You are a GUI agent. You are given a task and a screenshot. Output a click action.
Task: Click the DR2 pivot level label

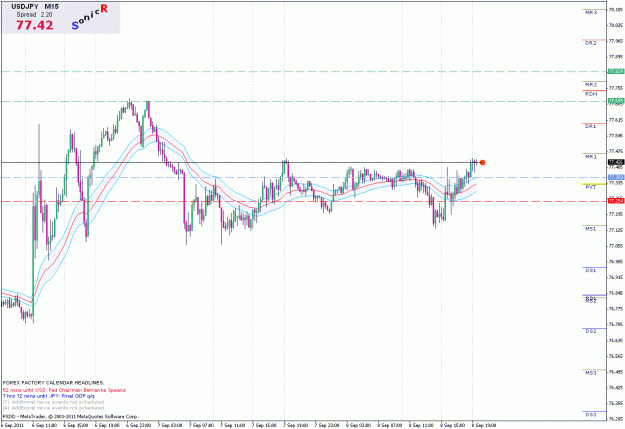tap(591, 43)
